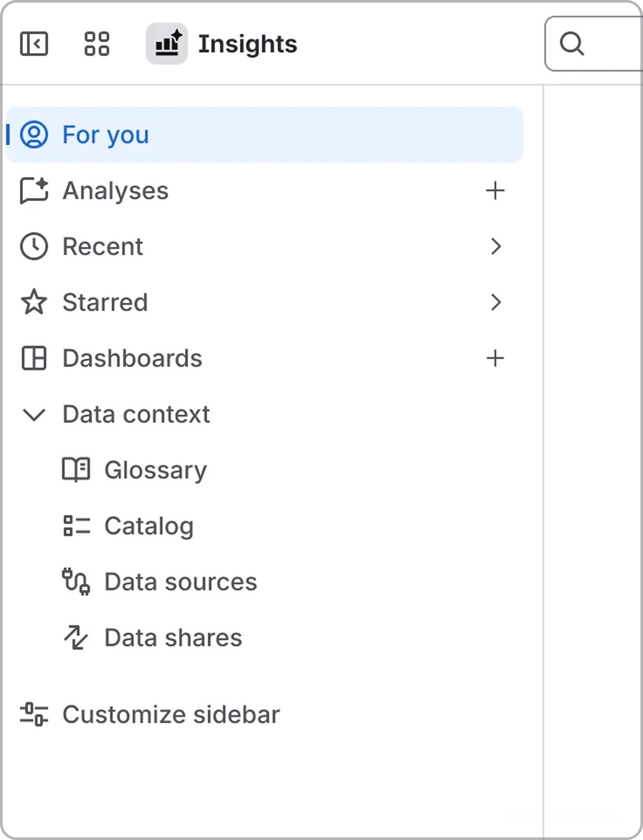The width and height of the screenshot is (643, 840).
Task: Click the Glossary book icon
Action: (76, 470)
